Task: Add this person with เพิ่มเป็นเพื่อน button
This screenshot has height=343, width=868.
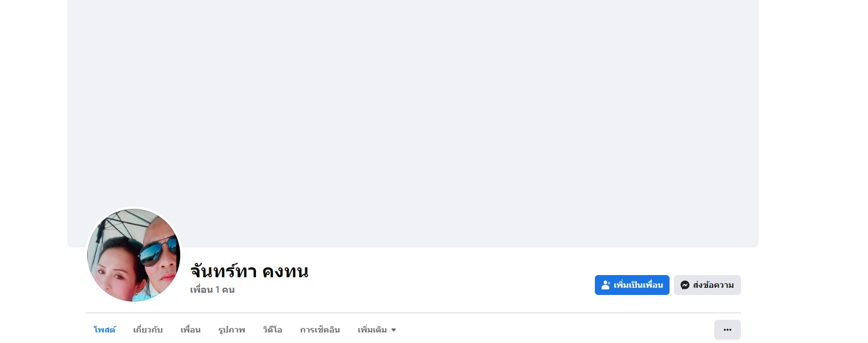Action: tap(632, 285)
